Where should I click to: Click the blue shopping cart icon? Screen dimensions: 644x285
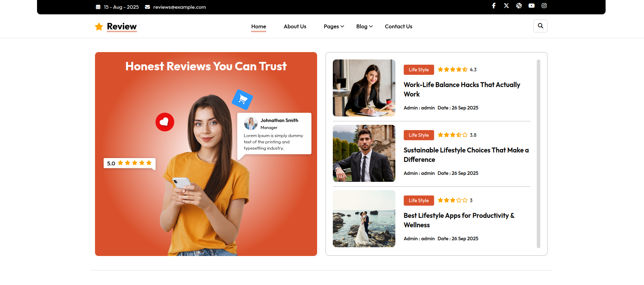[242, 100]
